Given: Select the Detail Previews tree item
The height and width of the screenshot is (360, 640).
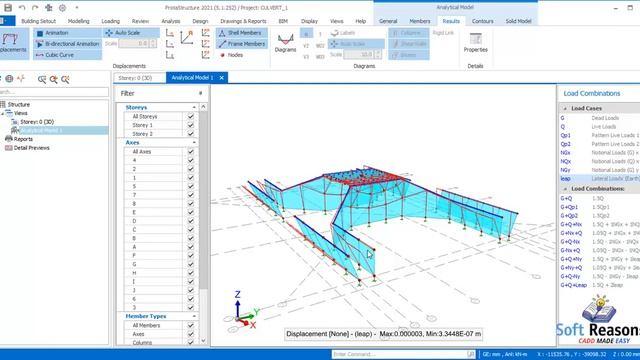Looking at the screenshot, I should click(x=31, y=148).
